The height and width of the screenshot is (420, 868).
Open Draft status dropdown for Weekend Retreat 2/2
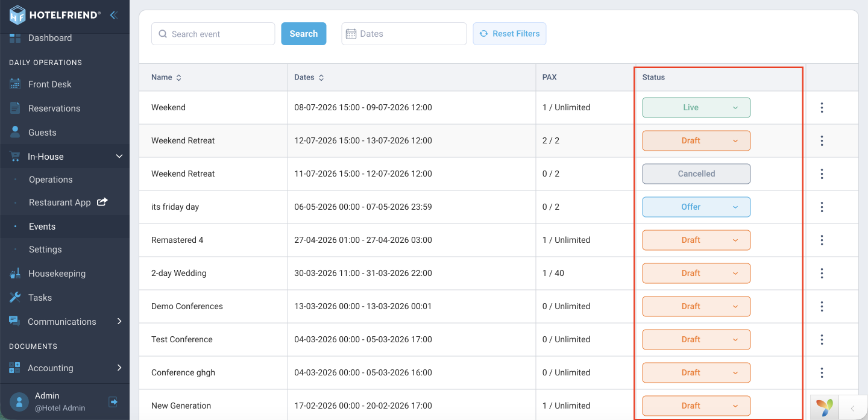(x=696, y=140)
